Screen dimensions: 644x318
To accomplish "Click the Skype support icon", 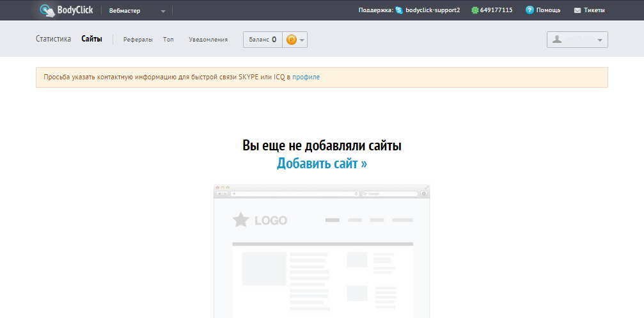I will point(399,10).
